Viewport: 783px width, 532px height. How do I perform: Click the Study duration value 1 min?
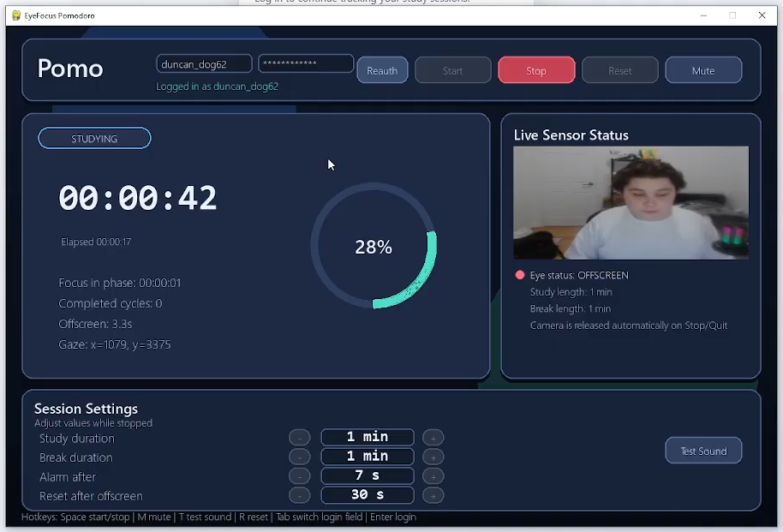tap(367, 437)
